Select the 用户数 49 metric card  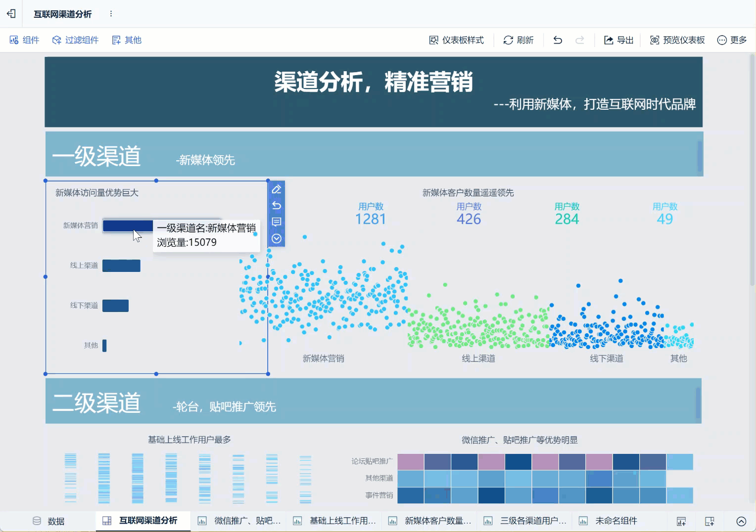tap(664, 214)
